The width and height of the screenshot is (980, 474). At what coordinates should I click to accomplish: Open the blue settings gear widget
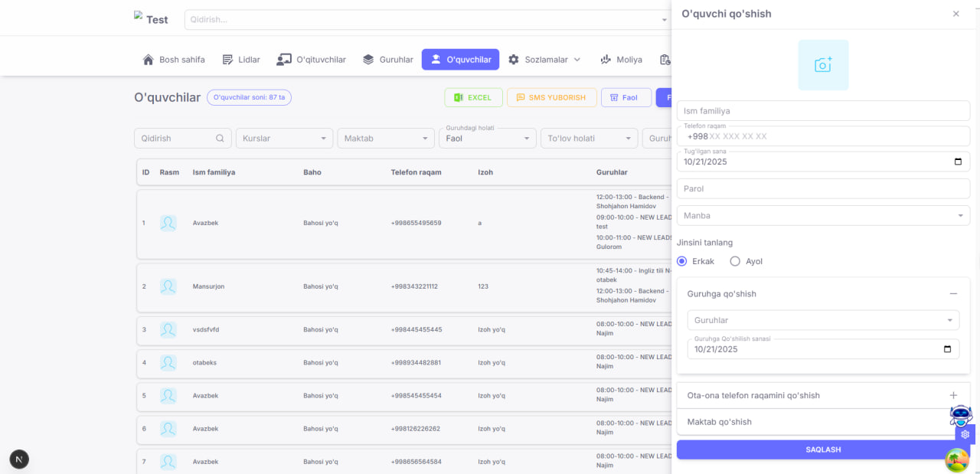click(x=965, y=434)
